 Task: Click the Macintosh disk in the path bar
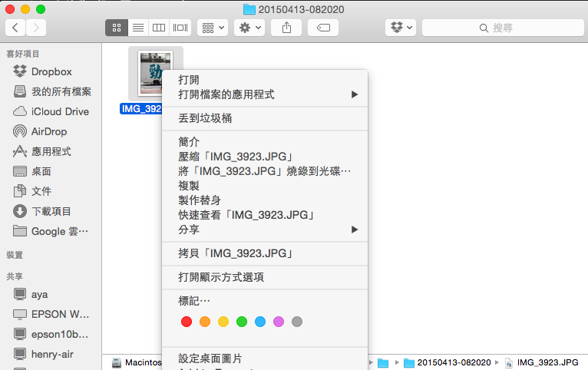137,362
